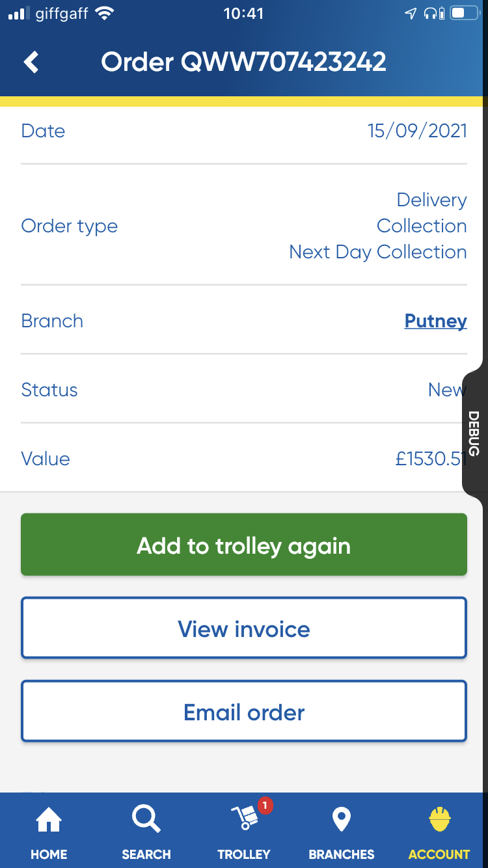The image size is (488, 868).
Task: Open the Account hard hat icon
Action: pos(440,819)
